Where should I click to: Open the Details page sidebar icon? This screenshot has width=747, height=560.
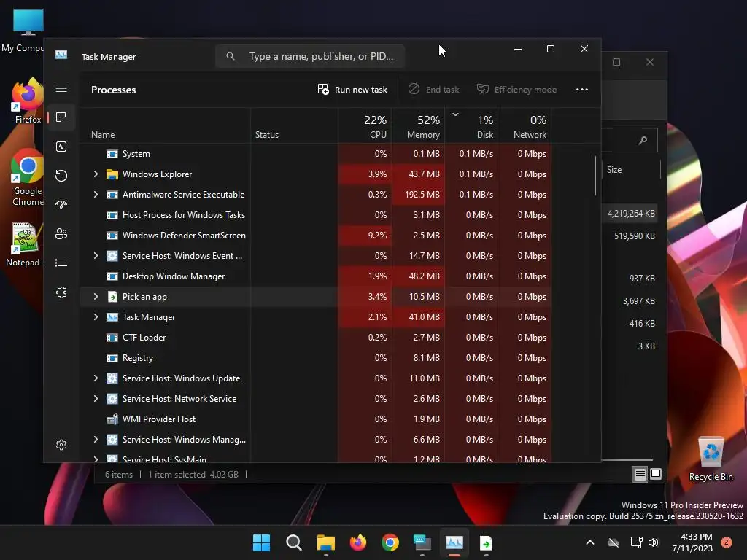61,262
